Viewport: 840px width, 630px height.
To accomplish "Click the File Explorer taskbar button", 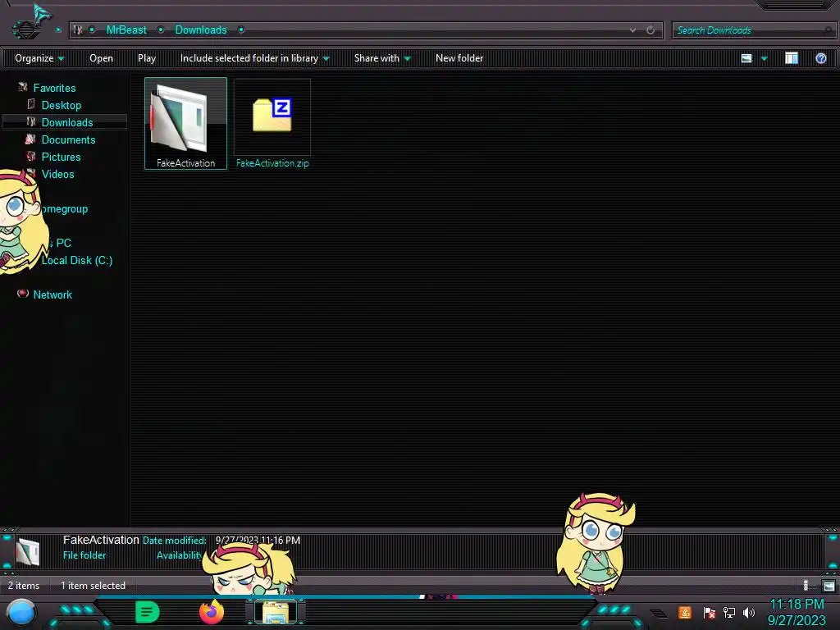I will (276, 612).
